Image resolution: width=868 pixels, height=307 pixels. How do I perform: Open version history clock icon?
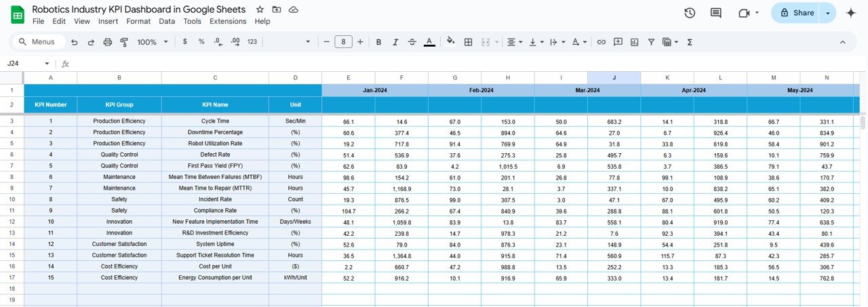pos(690,13)
